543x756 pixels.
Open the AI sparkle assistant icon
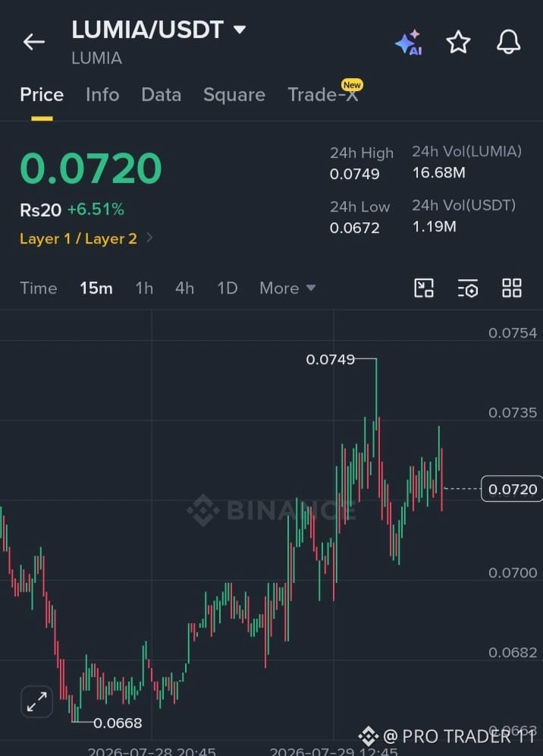pos(409,43)
